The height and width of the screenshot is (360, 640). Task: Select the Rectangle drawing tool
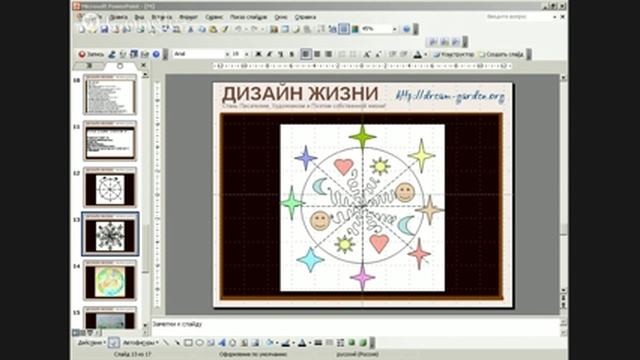(188, 343)
